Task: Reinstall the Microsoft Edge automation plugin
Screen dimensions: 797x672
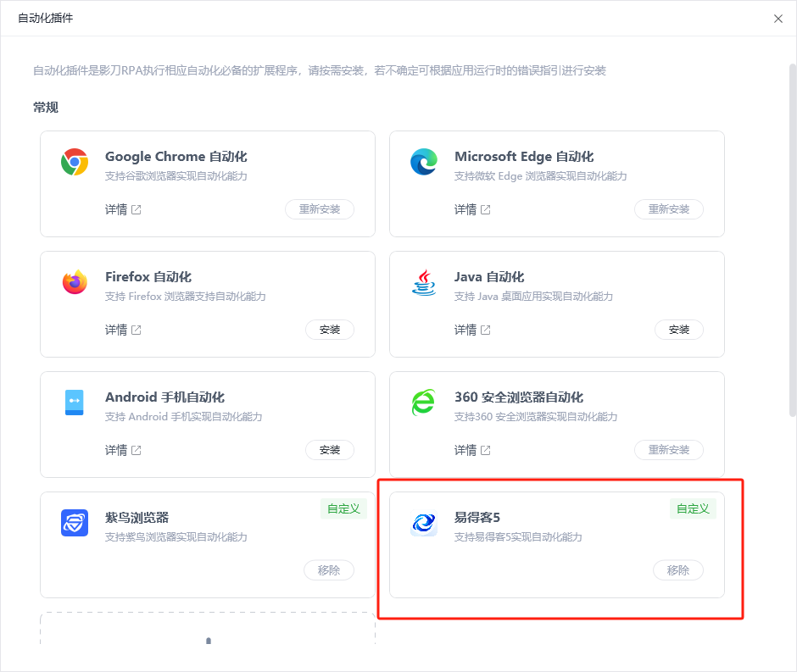Action: pos(668,209)
